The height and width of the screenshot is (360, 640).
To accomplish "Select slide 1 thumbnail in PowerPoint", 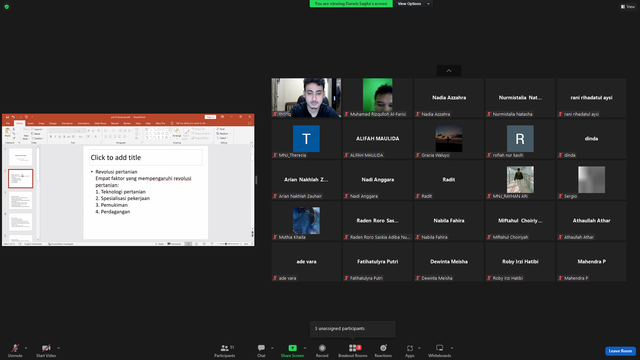I will click(20, 157).
